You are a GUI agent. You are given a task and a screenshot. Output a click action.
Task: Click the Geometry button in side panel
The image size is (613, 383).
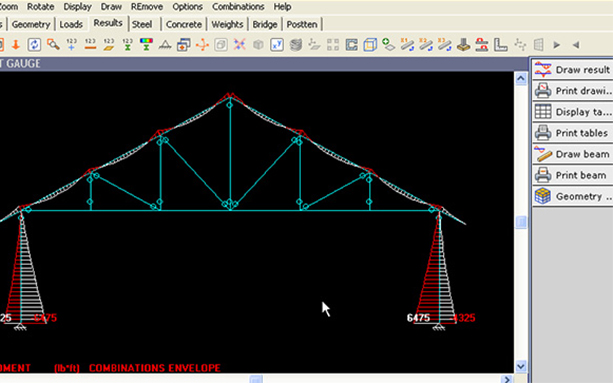coord(572,196)
